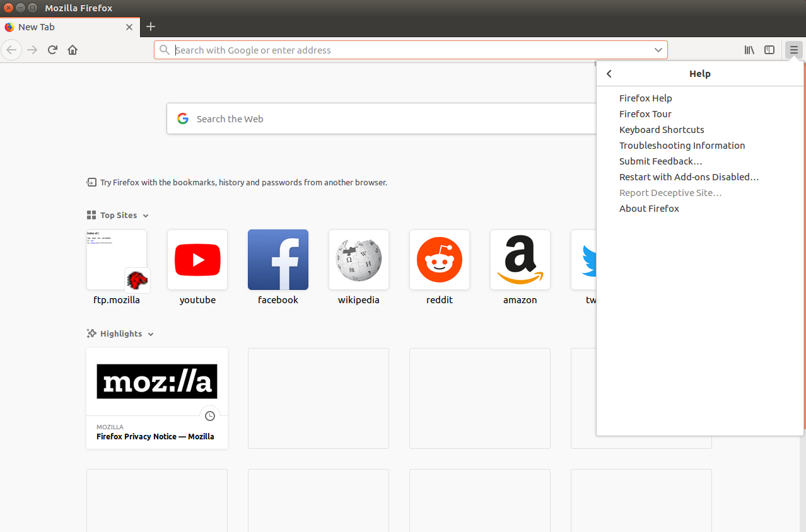Close the hamburger application menu
This screenshot has width=806, height=532.
pyautogui.click(x=794, y=50)
